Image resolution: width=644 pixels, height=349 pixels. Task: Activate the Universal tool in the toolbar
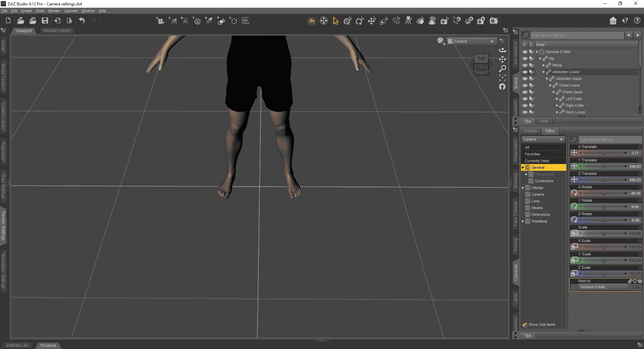(x=347, y=21)
